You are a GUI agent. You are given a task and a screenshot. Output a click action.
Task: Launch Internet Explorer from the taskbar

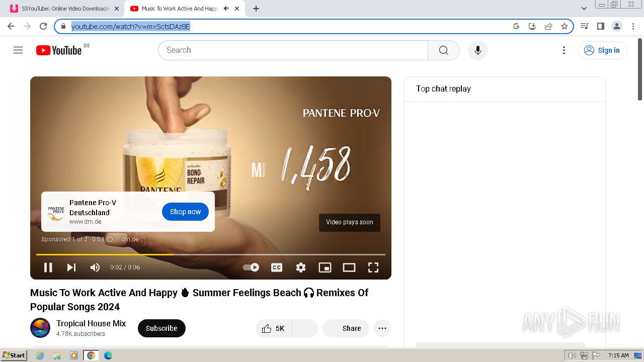point(40,355)
